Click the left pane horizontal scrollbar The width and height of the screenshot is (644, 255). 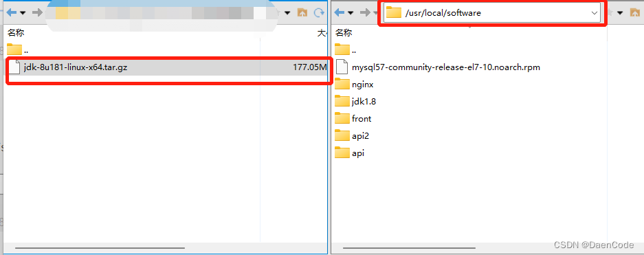[100, 248]
